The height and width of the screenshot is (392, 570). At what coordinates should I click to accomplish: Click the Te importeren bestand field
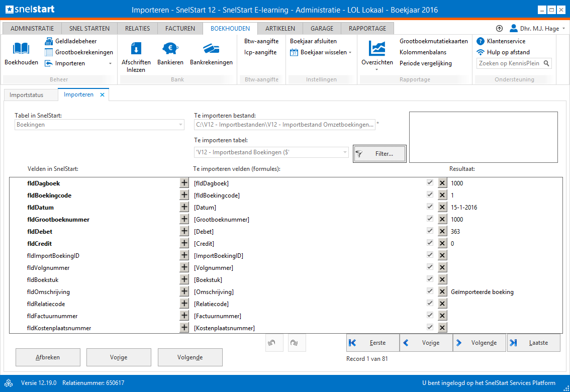pos(284,125)
